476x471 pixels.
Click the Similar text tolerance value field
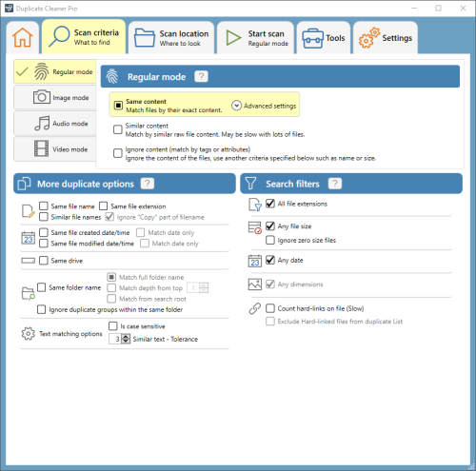pos(115,339)
